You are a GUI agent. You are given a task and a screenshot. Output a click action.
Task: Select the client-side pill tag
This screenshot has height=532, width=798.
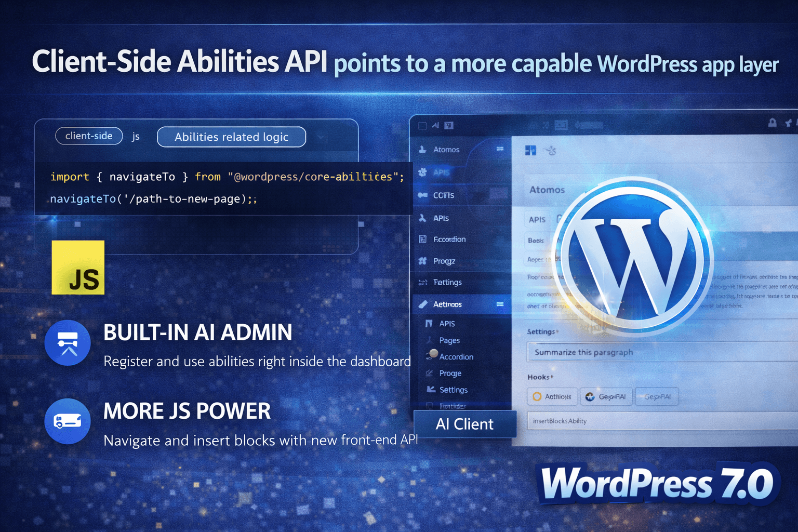(89, 136)
